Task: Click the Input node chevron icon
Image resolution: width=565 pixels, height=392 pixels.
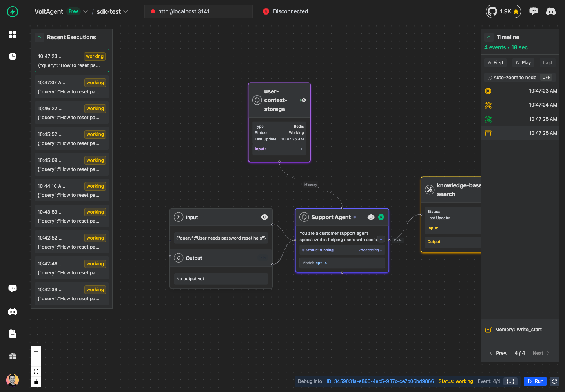Action: coord(179,217)
